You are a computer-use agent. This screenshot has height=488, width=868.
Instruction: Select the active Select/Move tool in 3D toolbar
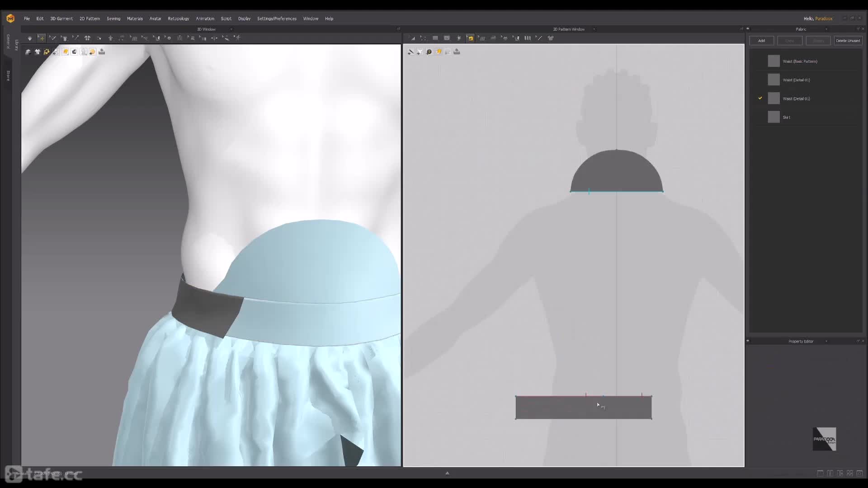pyautogui.click(x=42, y=38)
